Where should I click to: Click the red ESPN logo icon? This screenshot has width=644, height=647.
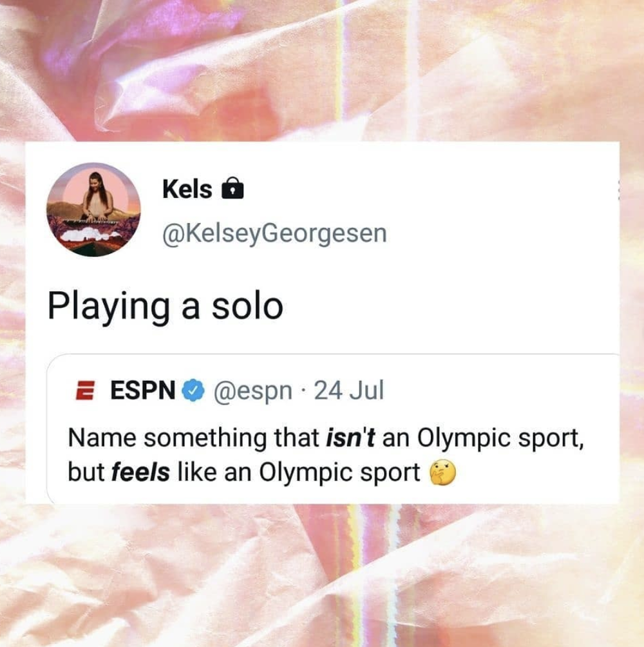click(85, 391)
